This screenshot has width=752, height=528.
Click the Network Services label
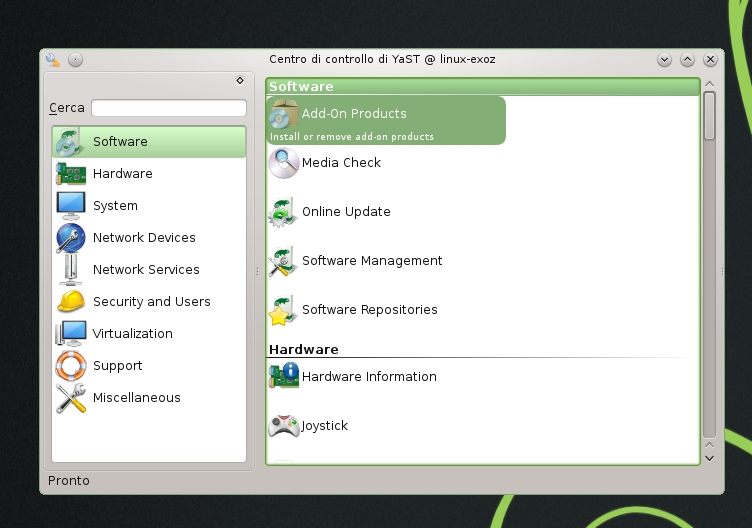click(x=146, y=270)
